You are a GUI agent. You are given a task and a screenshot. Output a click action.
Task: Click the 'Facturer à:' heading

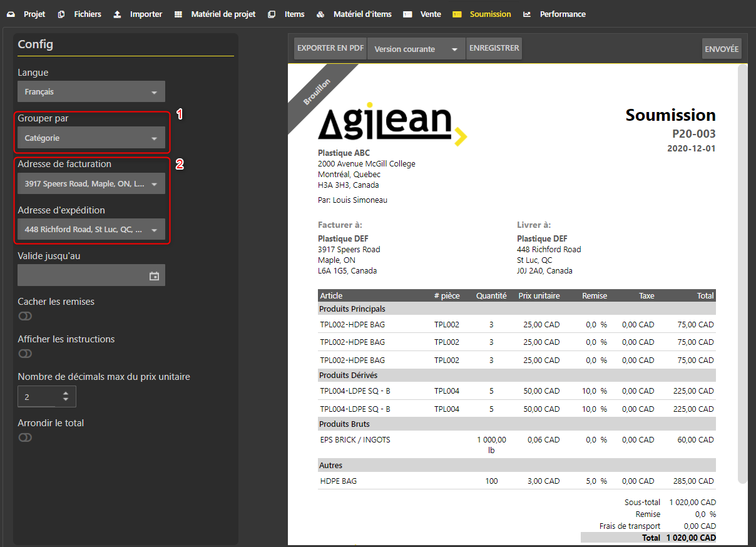pos(340,225)
